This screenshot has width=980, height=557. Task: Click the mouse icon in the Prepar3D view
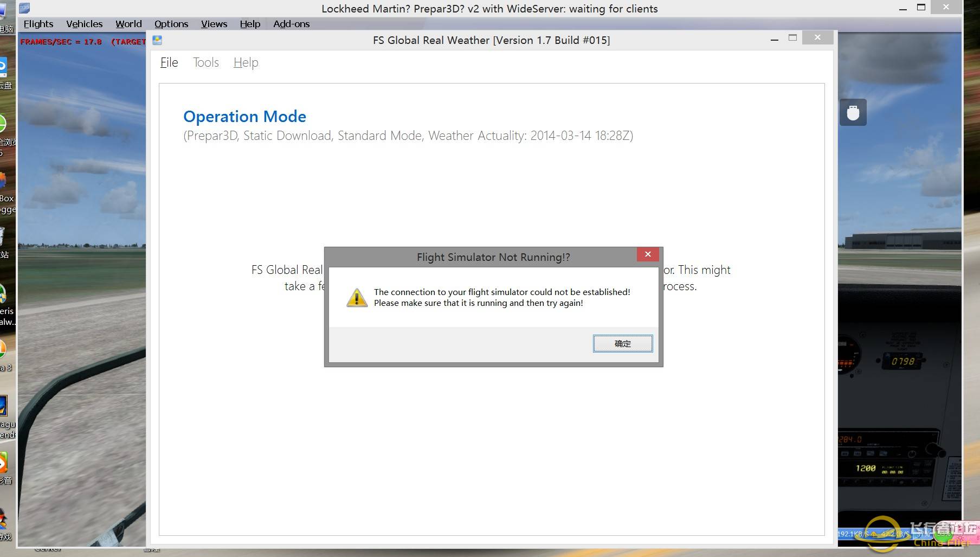[853, 112]
